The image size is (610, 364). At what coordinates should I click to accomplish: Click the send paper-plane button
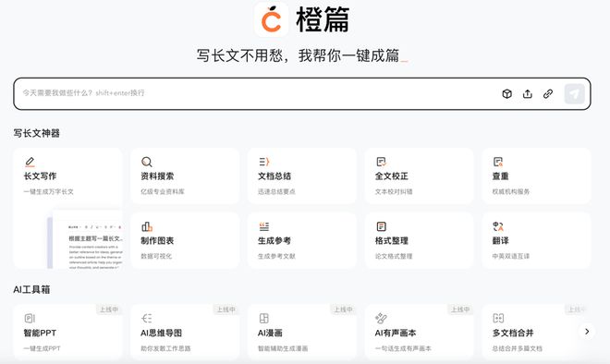click(x=574, y=93)
